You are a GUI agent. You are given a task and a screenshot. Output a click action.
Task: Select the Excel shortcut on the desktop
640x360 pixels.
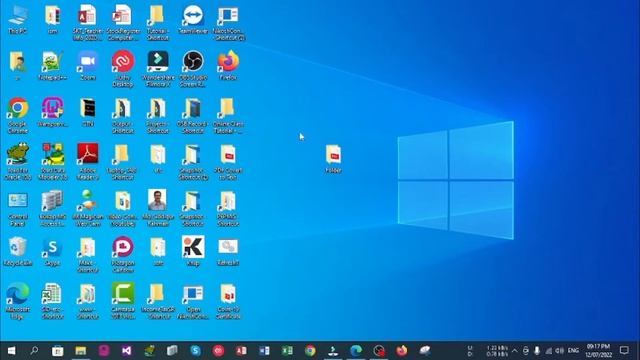[52, 301]
